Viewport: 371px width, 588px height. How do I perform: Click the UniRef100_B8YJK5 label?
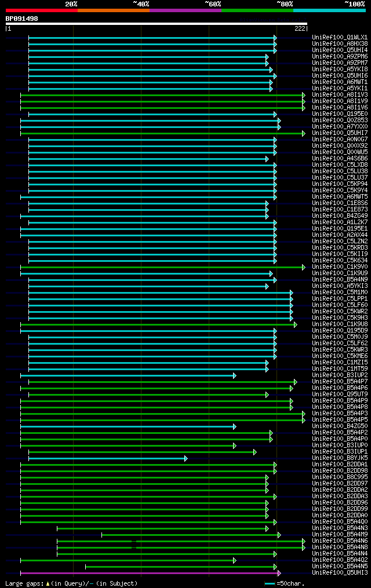[340, 458]
